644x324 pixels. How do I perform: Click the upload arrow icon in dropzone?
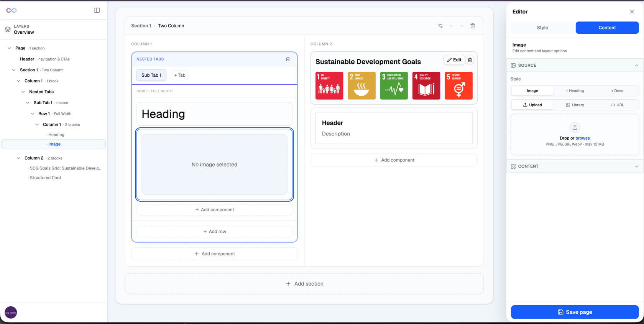click(x=575, y=127)
